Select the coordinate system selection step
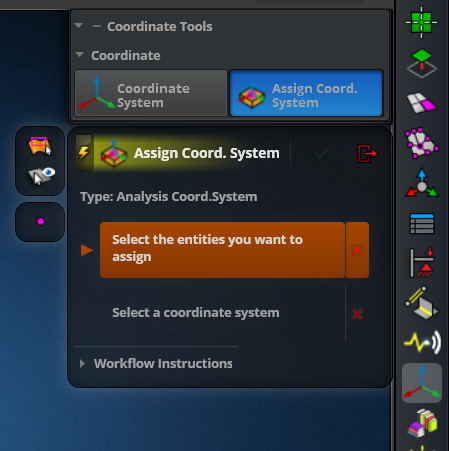The height and width of the screenshot is (451, 449). (196, 313)
